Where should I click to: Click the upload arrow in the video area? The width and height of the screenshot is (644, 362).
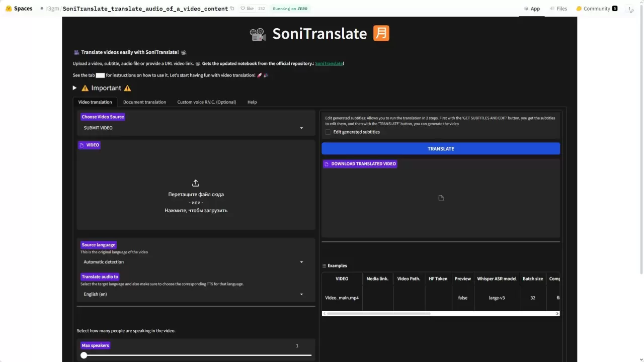(196, 183)
